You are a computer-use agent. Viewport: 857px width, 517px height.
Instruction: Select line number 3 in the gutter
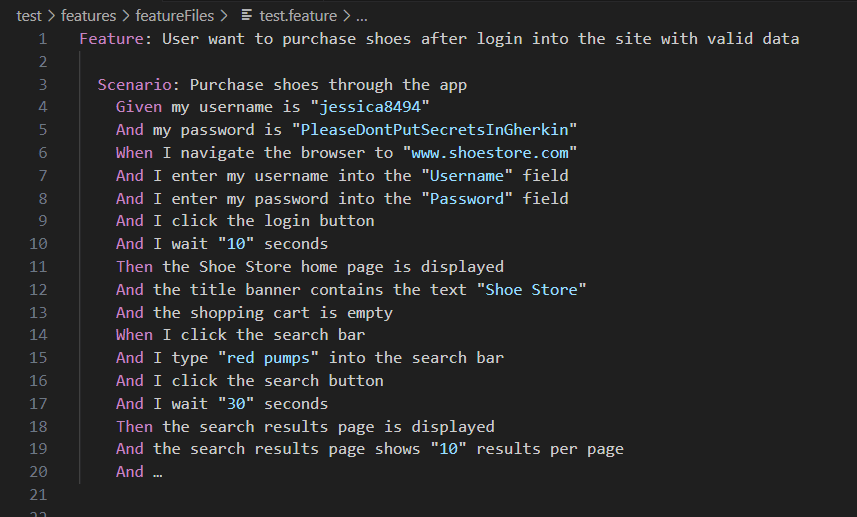pyautogui.click(x=43, y=85)
